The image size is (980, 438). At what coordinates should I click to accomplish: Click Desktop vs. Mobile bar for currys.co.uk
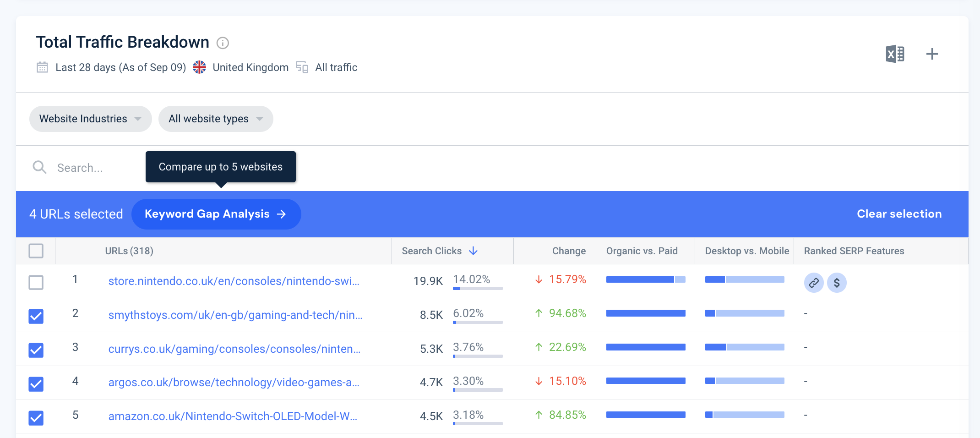click(x=745, y=347)
